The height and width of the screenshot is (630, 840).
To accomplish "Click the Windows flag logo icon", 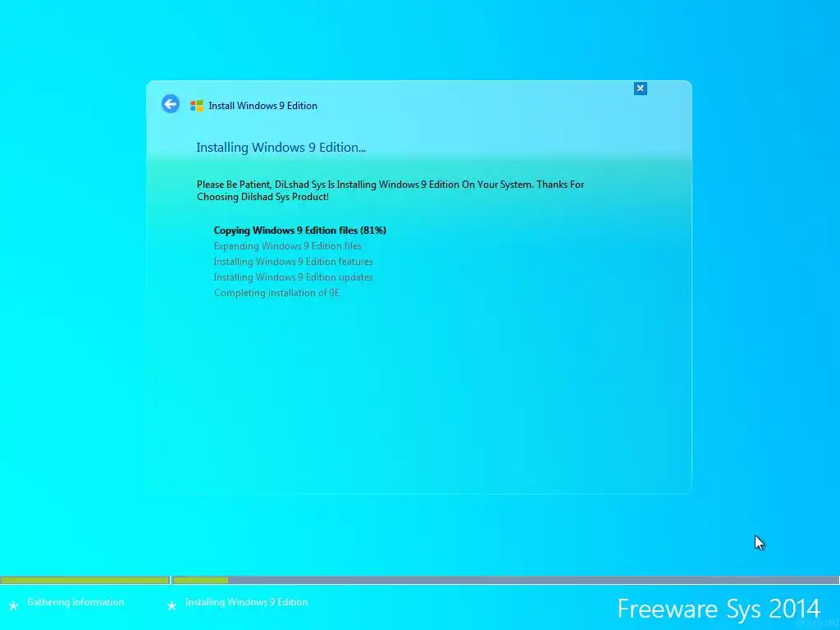I will (197, 106).
